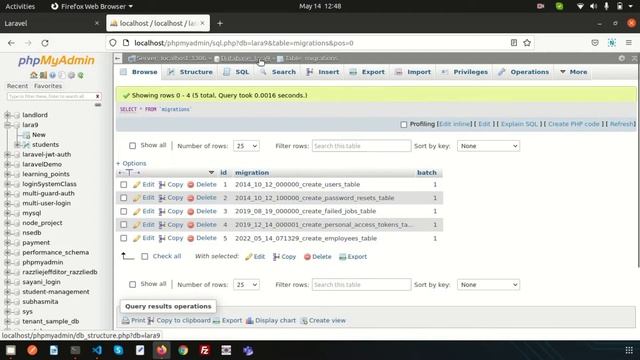
Task: Collapse navigation panel with left arrow button
Action: [118, 58]
